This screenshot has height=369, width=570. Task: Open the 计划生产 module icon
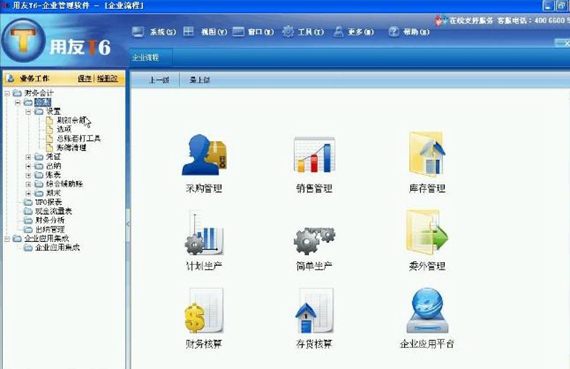(204, 233)
